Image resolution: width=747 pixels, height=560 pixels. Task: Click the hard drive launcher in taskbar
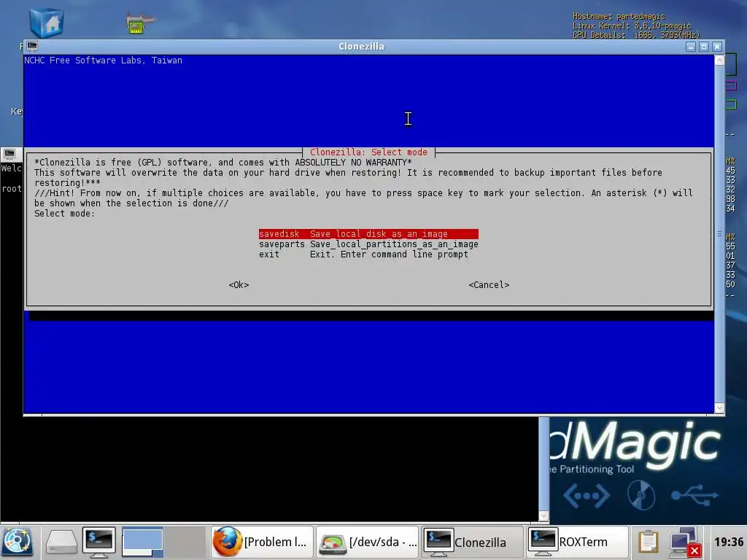(61, 542)
